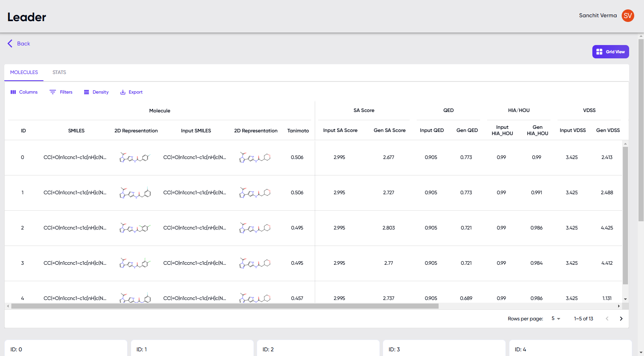
Task: Switch to Grid View
Action: click(x=610, y=52)
